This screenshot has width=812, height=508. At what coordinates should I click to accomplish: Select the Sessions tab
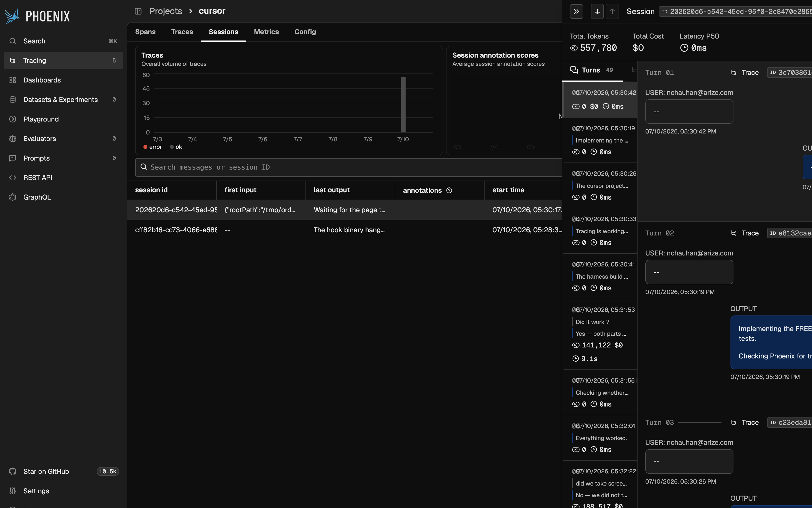223,32
